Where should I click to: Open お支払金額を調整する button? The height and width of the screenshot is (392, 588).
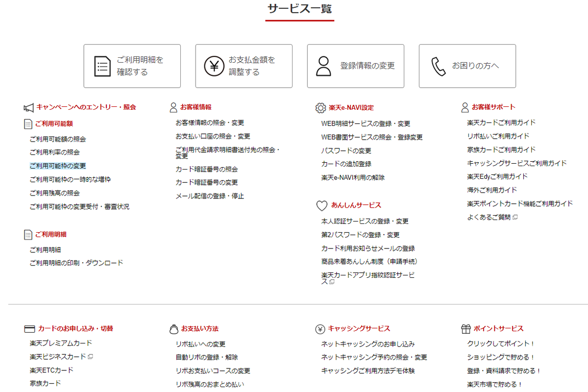point(244,66)
